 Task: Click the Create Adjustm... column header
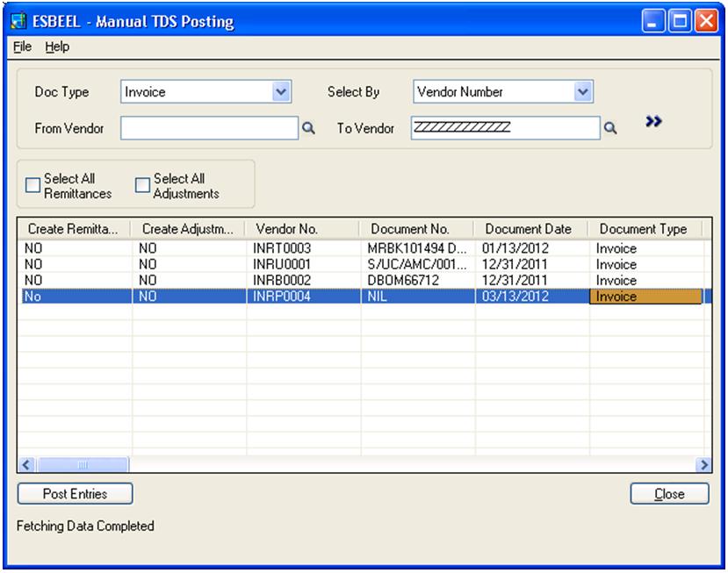click(x=188, y=229)
